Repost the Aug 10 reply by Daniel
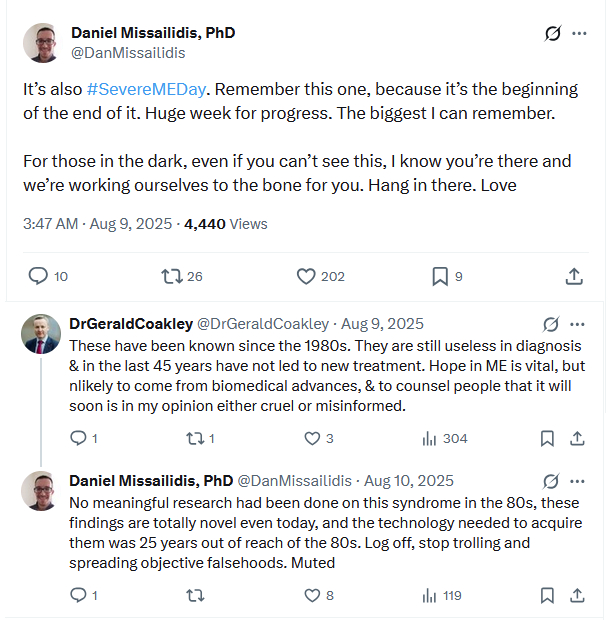Screen dimensions: 615x620 click(x=196, y=595)
